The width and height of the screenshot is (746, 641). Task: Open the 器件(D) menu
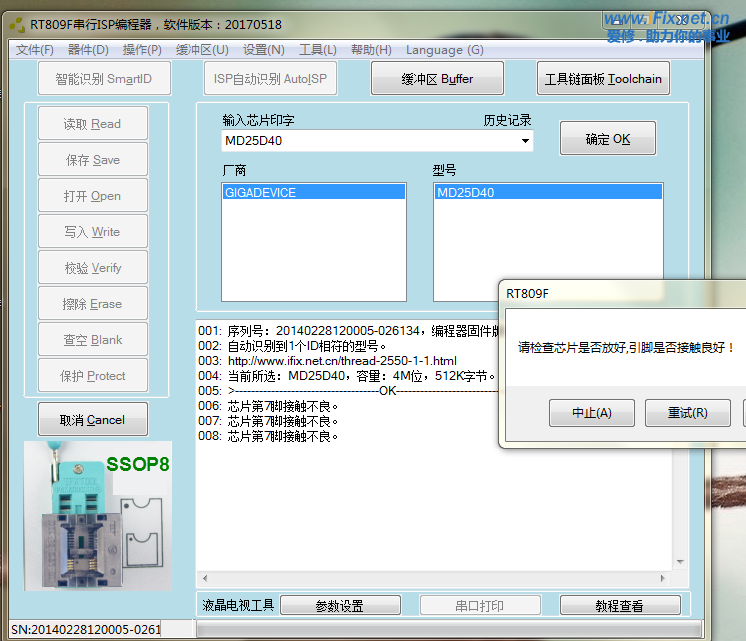(x=88, y=50)
